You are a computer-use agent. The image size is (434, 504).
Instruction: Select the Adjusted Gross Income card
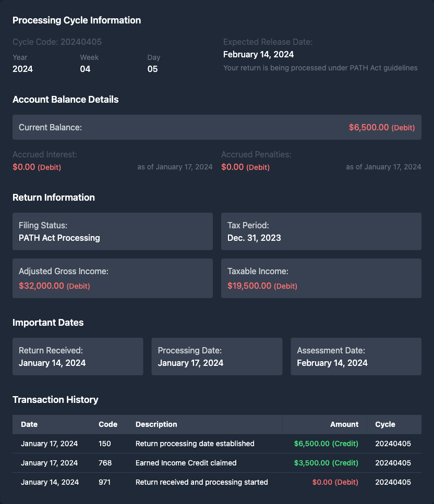[x=113, y=278]
